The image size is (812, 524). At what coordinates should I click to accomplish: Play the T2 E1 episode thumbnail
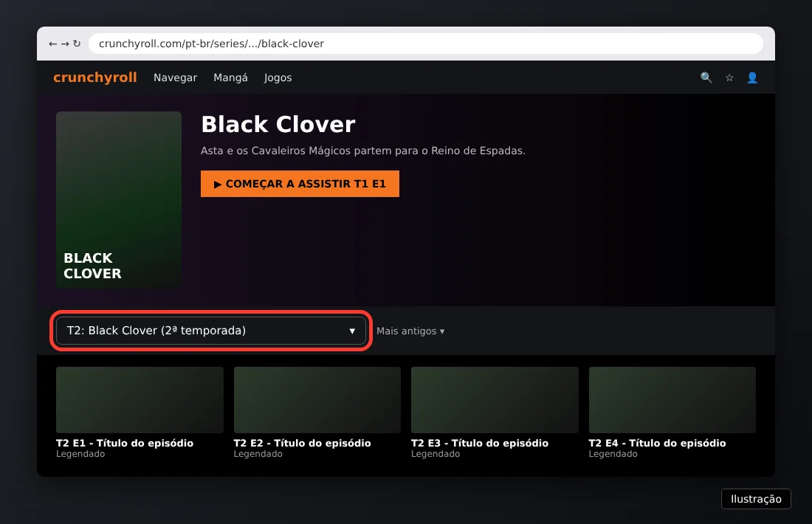140,400
